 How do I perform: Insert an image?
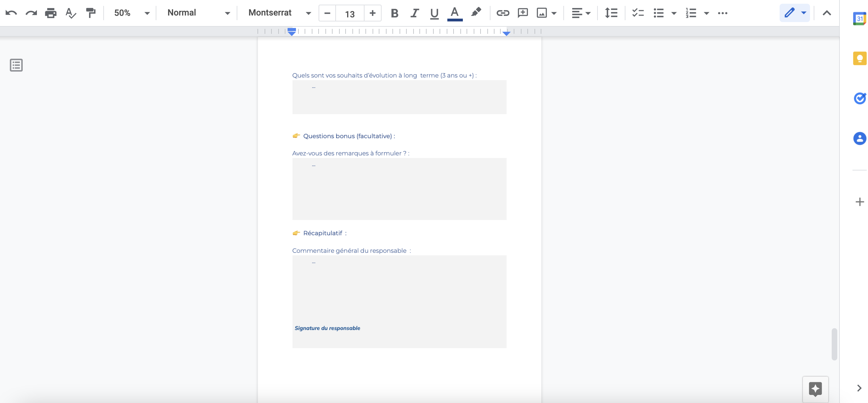pyautogui.click(x=541, y=13)
